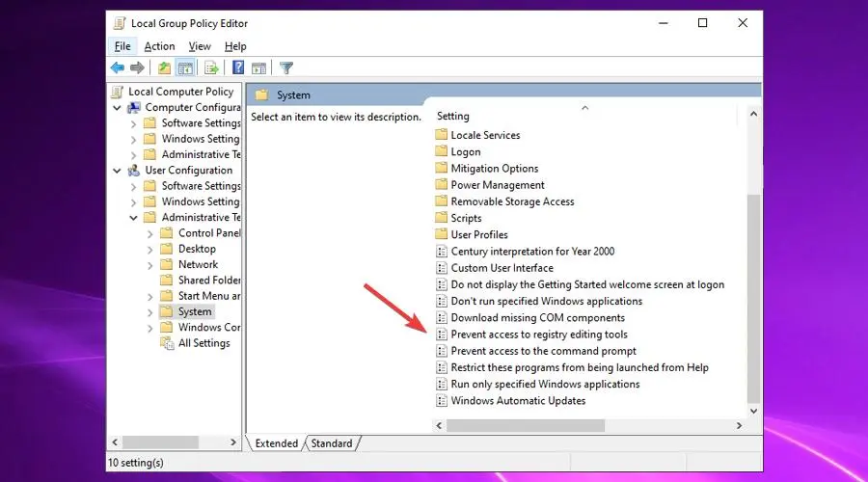This screenshot has width=868, height=482.
Task: Select Prevent access to the command prompt
Action: coord(543,351)
